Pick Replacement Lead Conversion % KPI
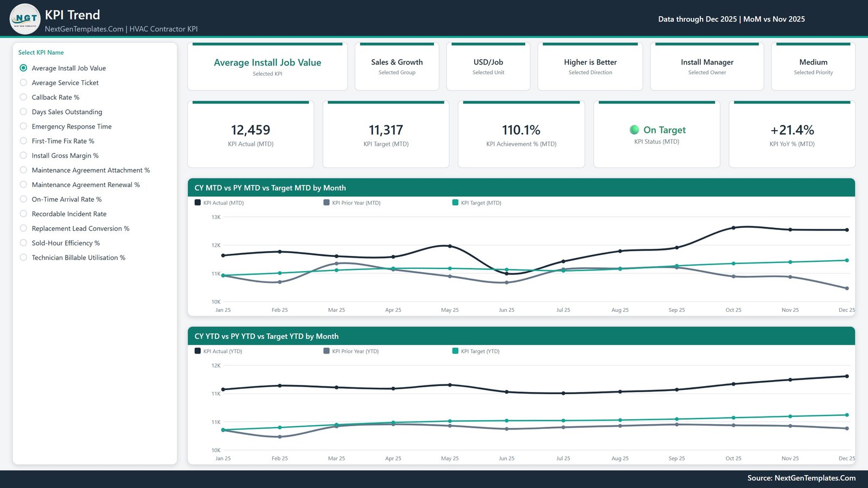The height and width of the screenshot is (488, 868). click(x=23, y=228)
